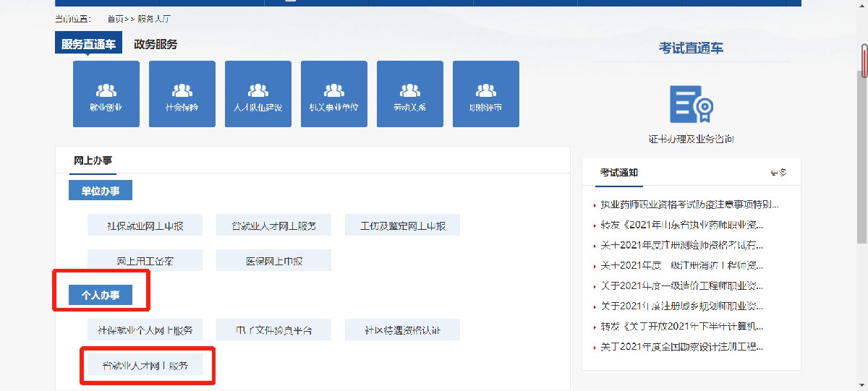Click the 单位办事 section button

pyautogui.click(x=101, y=190)
